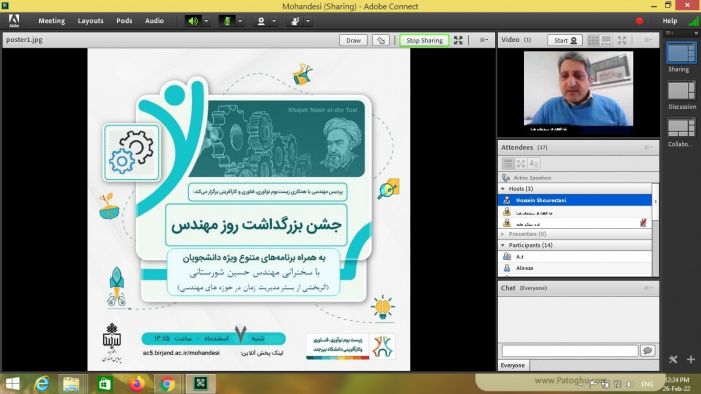Switch Video pod to grid view
This screenshot has width=701, height=394.
[x=593, y=40]
